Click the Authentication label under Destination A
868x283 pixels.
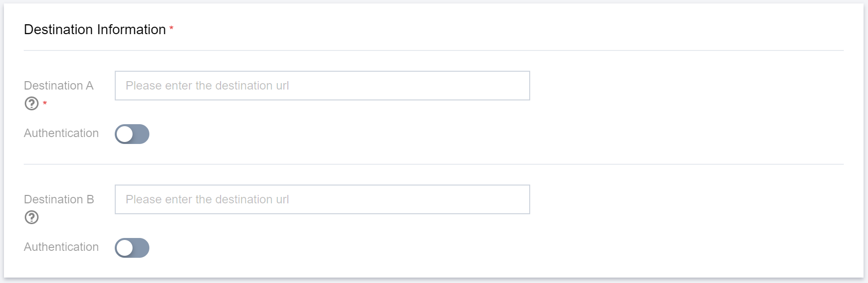[61, 133]
